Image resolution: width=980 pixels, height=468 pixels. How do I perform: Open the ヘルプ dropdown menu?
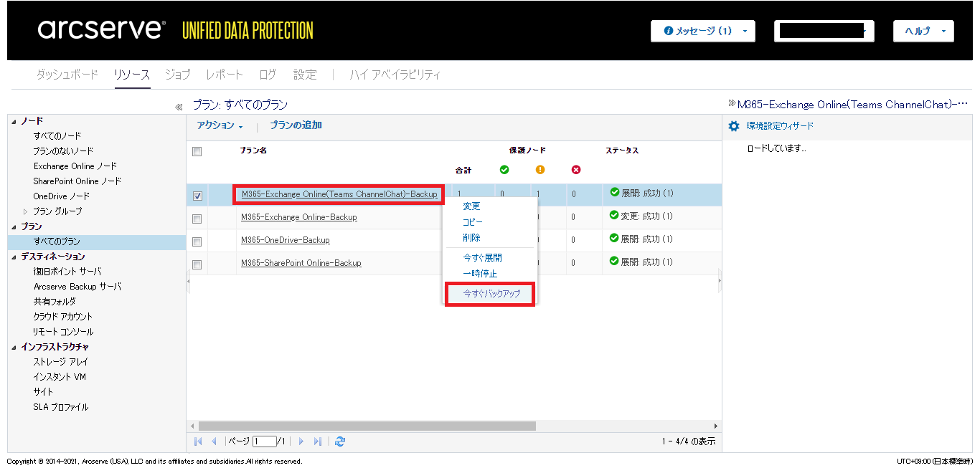pos(923,31)
